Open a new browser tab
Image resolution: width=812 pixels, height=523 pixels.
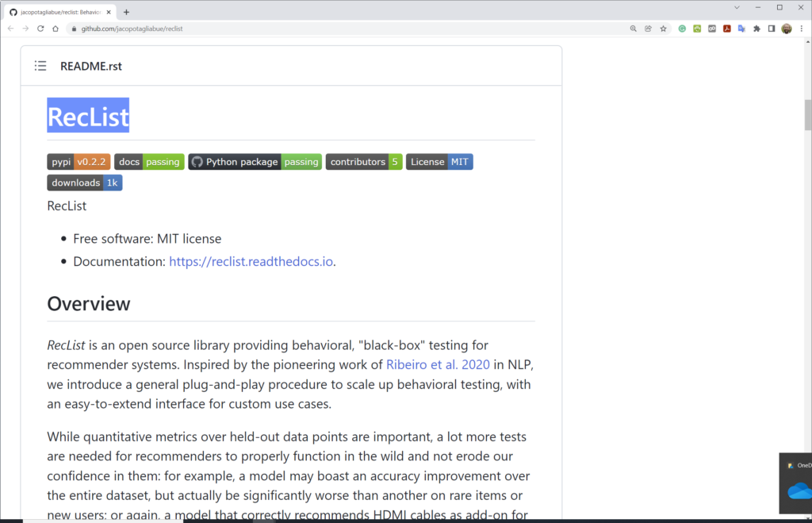pos(126,12)
